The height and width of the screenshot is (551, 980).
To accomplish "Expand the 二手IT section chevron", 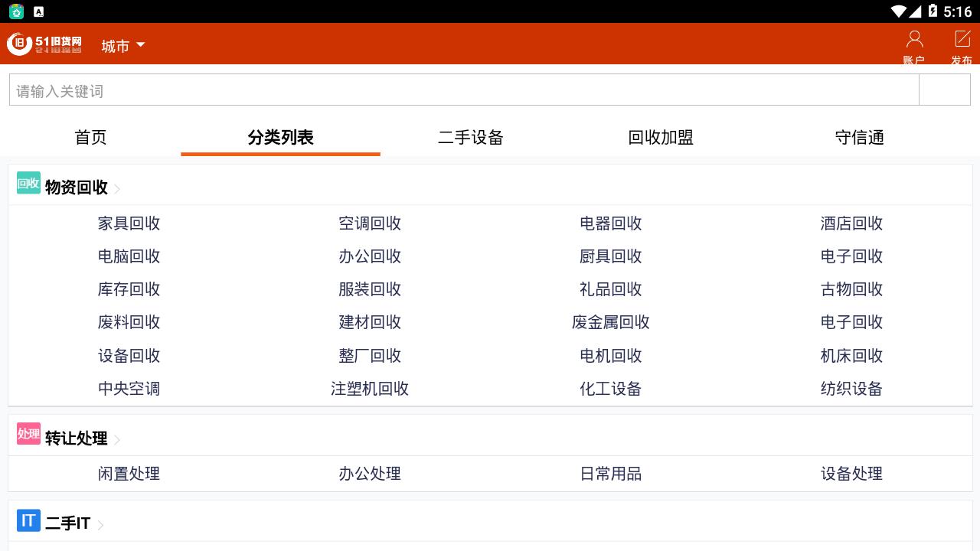I will coord(100,525).
